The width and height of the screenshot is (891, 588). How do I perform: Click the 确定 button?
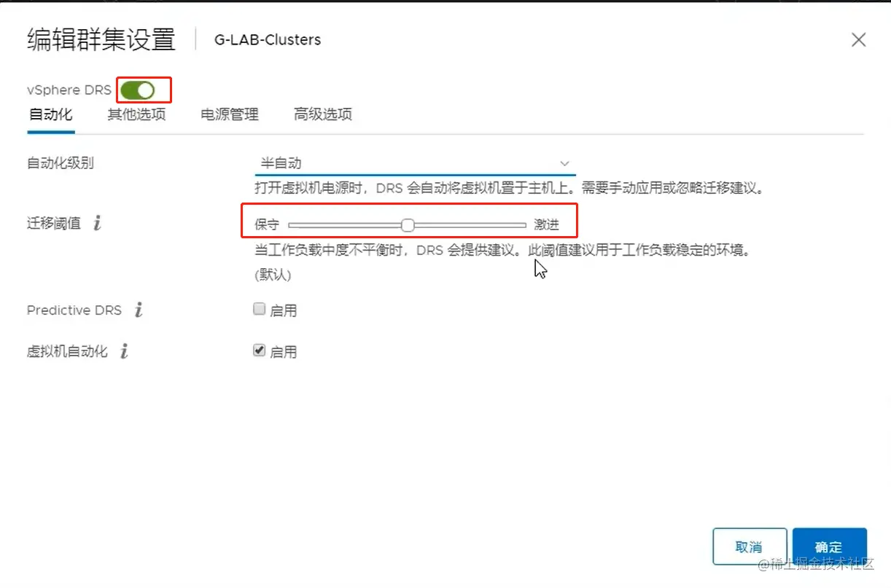[x=829, y=546]
